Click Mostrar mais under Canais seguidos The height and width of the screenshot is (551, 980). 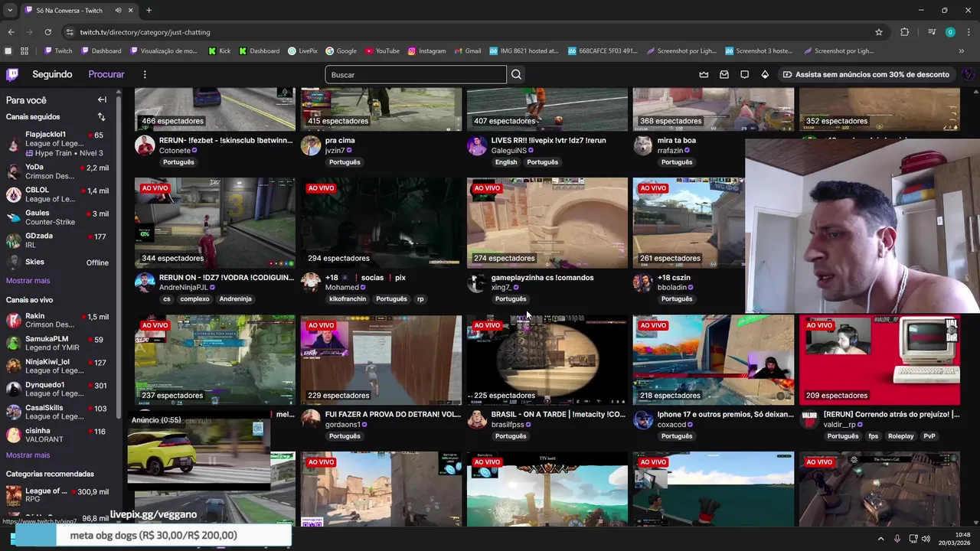[28, 281]
